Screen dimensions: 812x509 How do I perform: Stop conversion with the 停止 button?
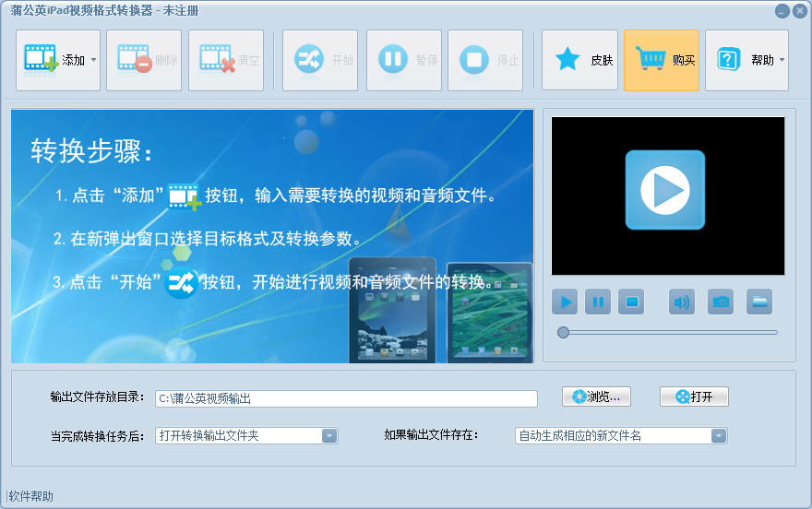[x=485, y=60]
